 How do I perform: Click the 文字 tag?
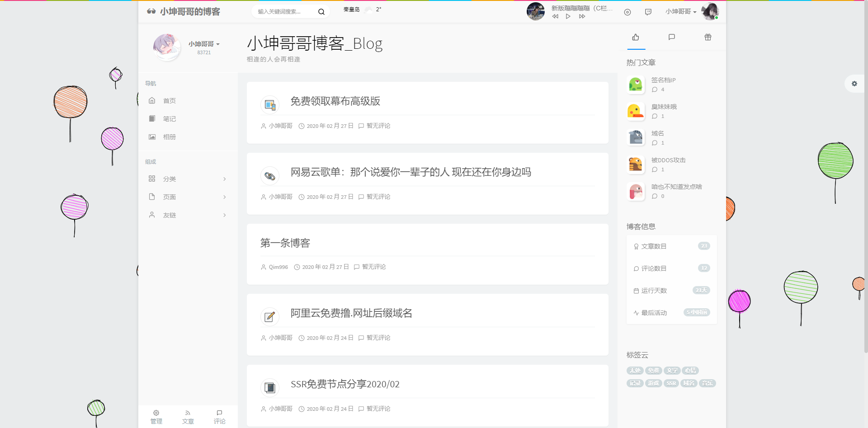(x=672, y=371)
